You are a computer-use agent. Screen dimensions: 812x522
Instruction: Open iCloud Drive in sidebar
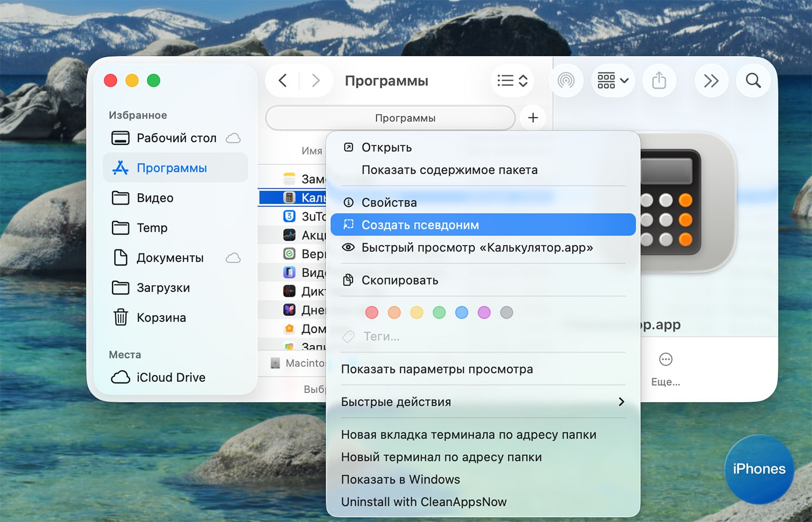171,378
